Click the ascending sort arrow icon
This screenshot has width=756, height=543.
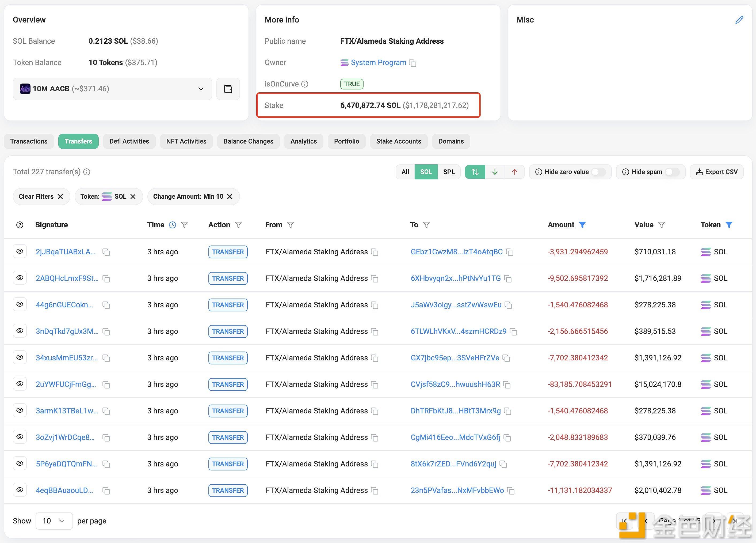(x=514, y=172)
